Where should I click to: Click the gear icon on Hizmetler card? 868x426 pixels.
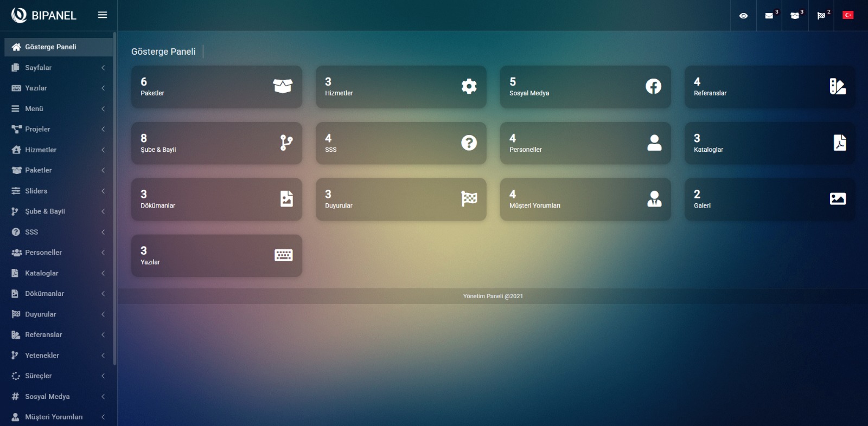pos(469,86)
